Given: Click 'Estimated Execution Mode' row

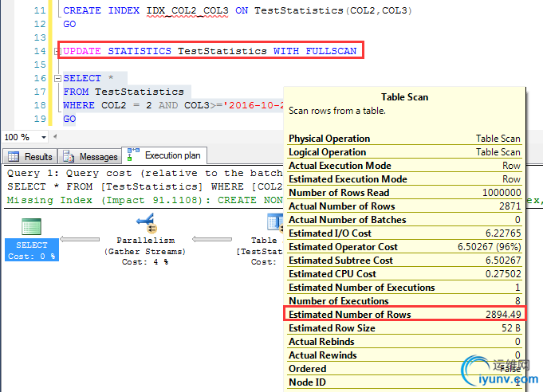Looking at the screenshot, I should point(404,179).
